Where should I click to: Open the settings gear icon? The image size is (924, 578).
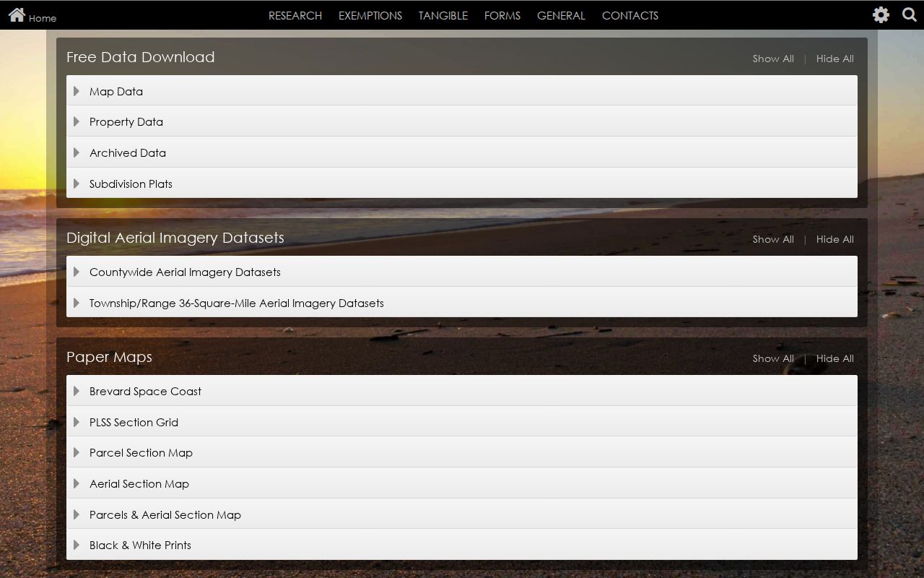point(881,15)
